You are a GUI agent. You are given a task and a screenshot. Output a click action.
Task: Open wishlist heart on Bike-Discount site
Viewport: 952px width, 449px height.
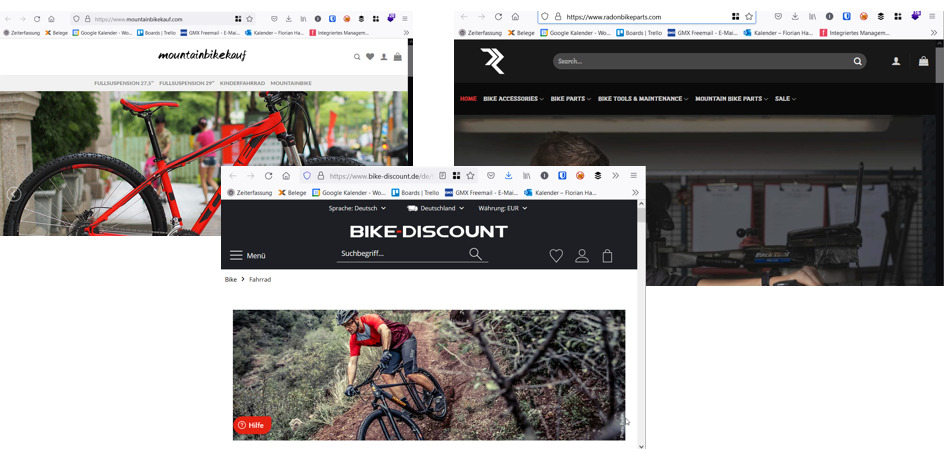point(556,256)
